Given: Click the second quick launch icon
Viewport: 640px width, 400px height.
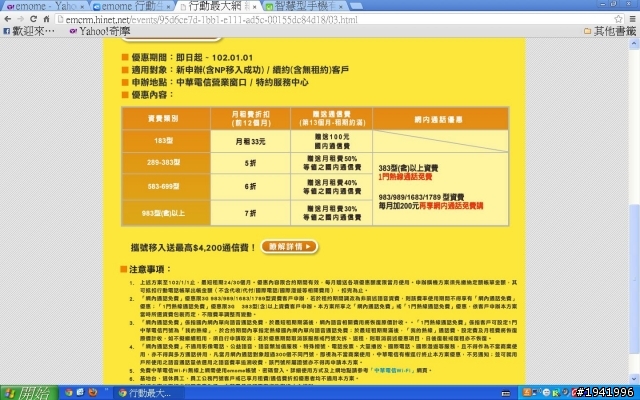Looking at the screenshot, I should pos(80,393).
